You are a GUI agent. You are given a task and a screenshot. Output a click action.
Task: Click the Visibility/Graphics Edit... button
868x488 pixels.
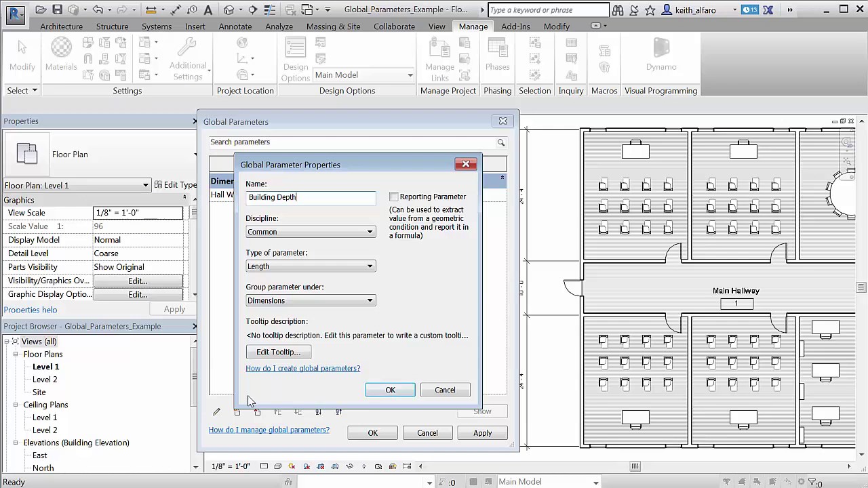pos(138,281)
